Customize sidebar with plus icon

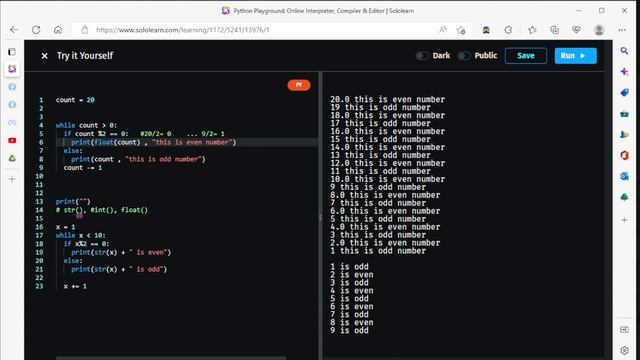pyautogui.click(x=624, y=220)
